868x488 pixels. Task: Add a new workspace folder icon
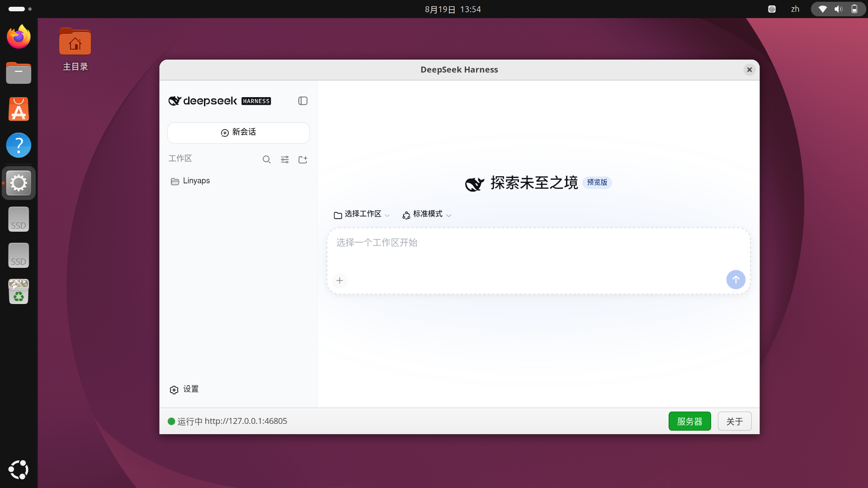pos(303,160)
